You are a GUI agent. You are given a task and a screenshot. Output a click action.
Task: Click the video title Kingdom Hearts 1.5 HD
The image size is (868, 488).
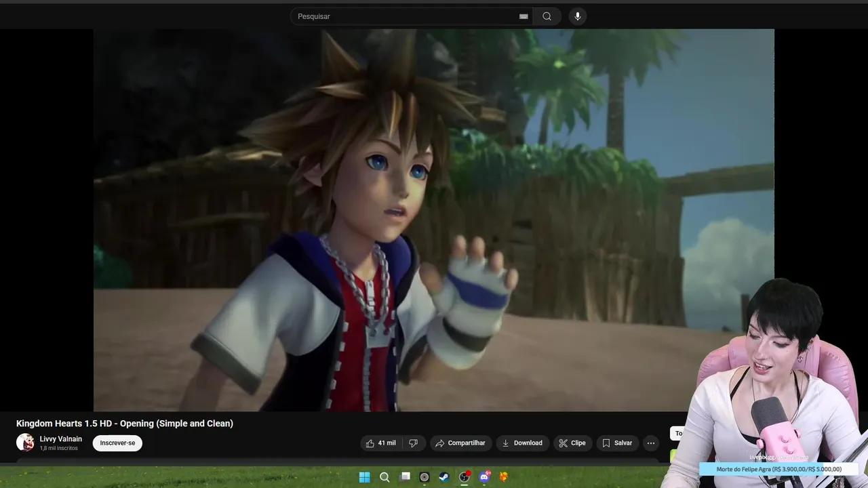pos(125,424)
